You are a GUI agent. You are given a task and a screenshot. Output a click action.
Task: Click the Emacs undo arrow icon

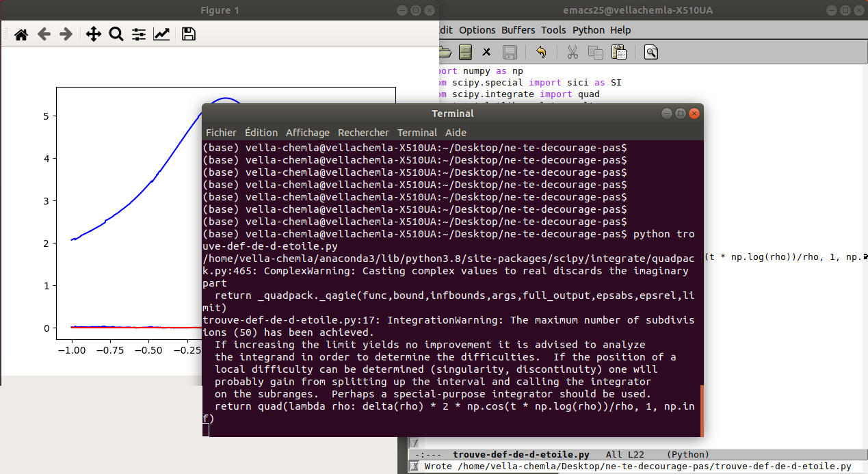point(541,52)
